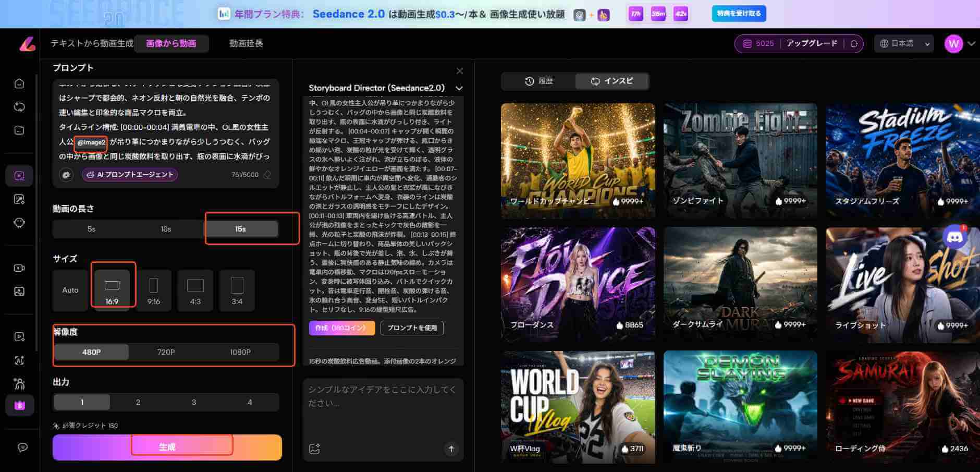Set output count to 4
Image resolution: width=980 pixels, height=472 pixels.
tap(250, 402)
